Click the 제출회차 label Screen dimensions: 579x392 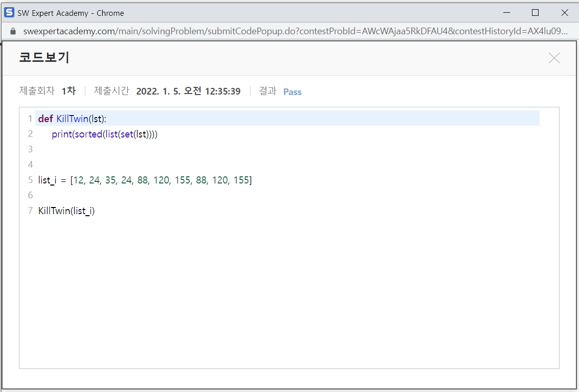click(x=37, y=91)
